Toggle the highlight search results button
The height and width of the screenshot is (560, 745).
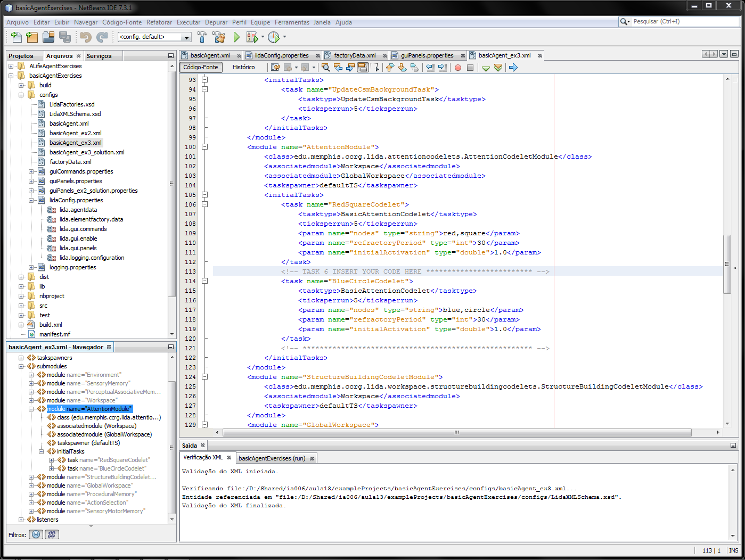tap(363, 68)
